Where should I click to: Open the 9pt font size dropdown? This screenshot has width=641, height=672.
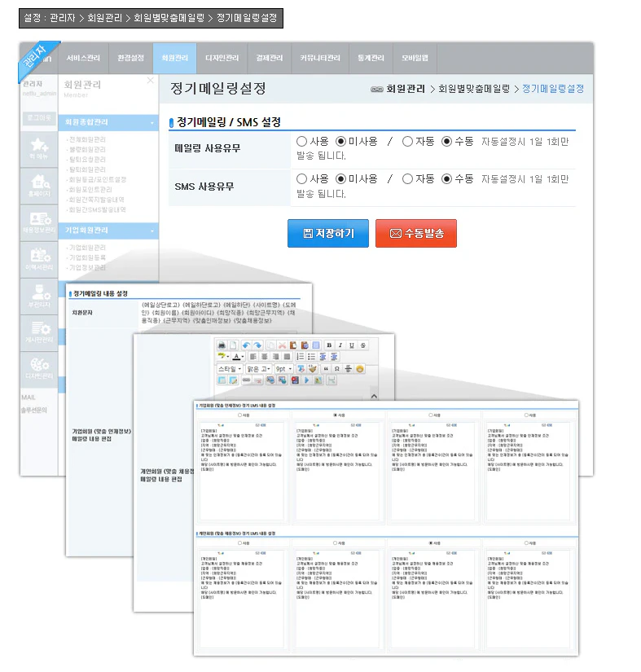pos(284,368)
